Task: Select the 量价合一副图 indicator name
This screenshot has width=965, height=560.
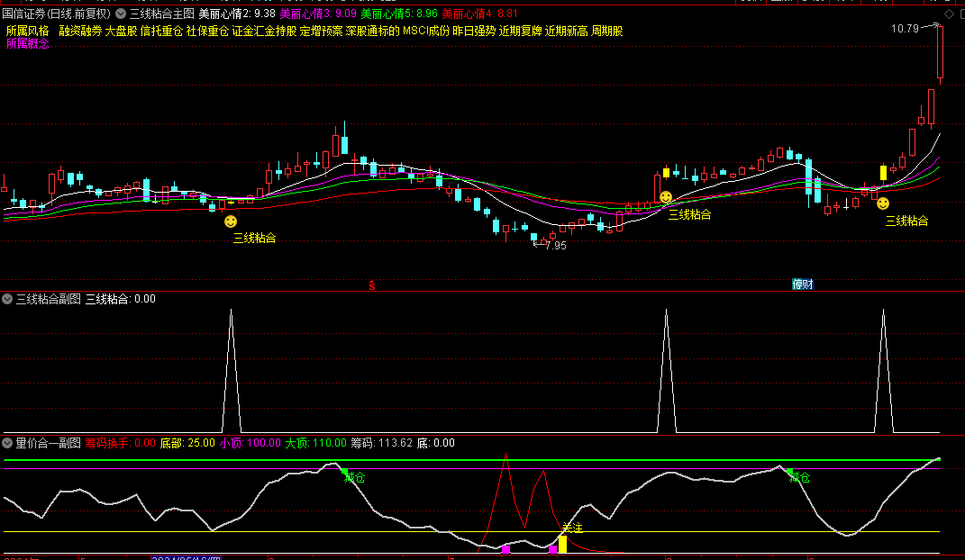Action: tap(48, 443)
